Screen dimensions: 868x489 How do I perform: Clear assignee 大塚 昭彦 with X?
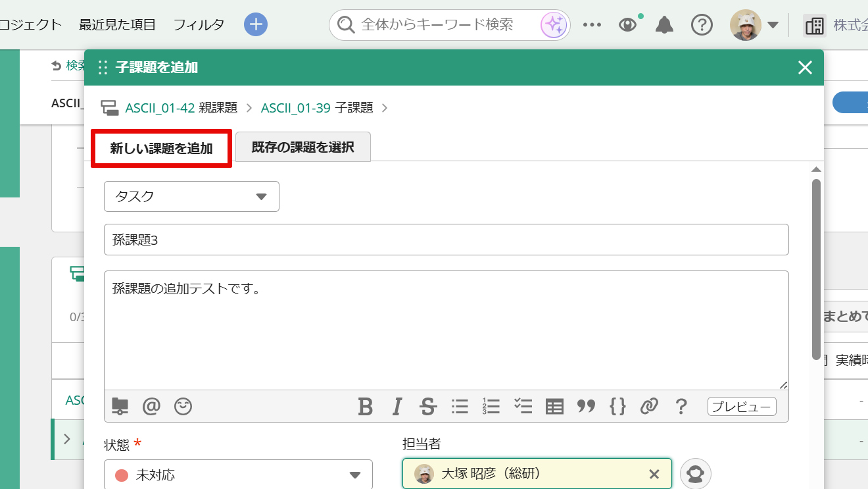[654, 474]
